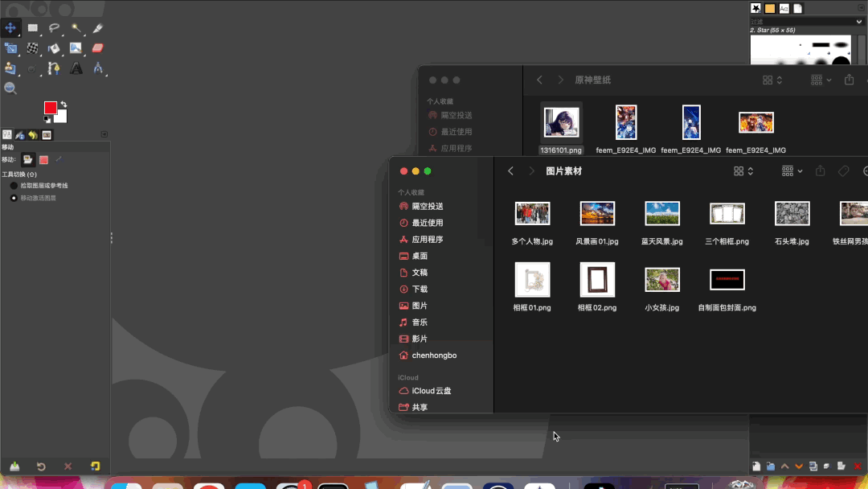This screenshot has width=868, height=489.
Task: Set Move mode to selection
Action: click(x=43, y=159)
